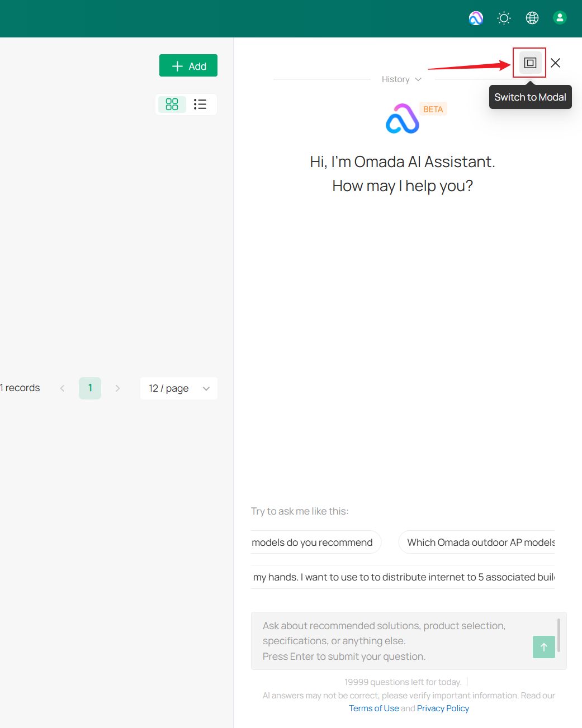582x728 pixels.
Task: Click the input box scrollbar
Action: [559, 635]
